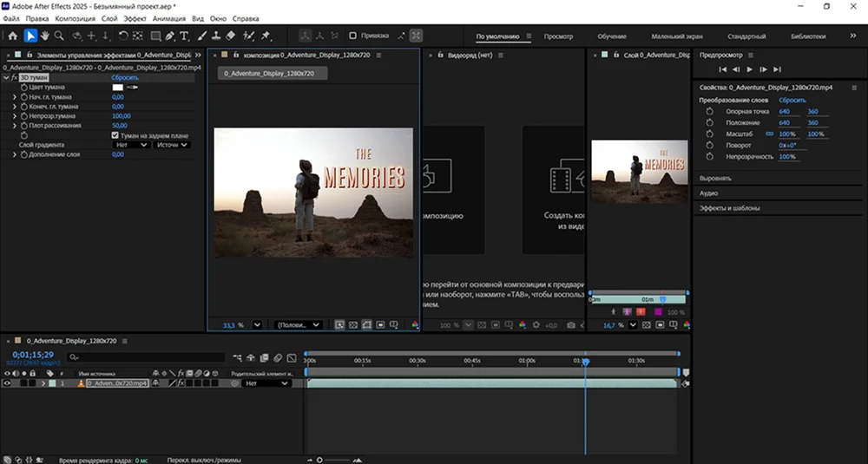Viewport: 868px width, 464px height.
Task: Open the 33,3 % magnification dropdown
Action: (x=257, y=324)
